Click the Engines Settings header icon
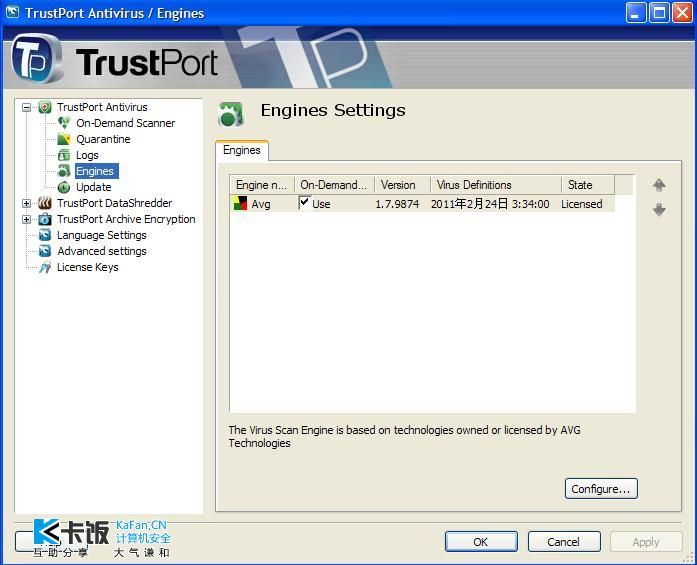This screenshot has width=697, height=565. (231, 114)
